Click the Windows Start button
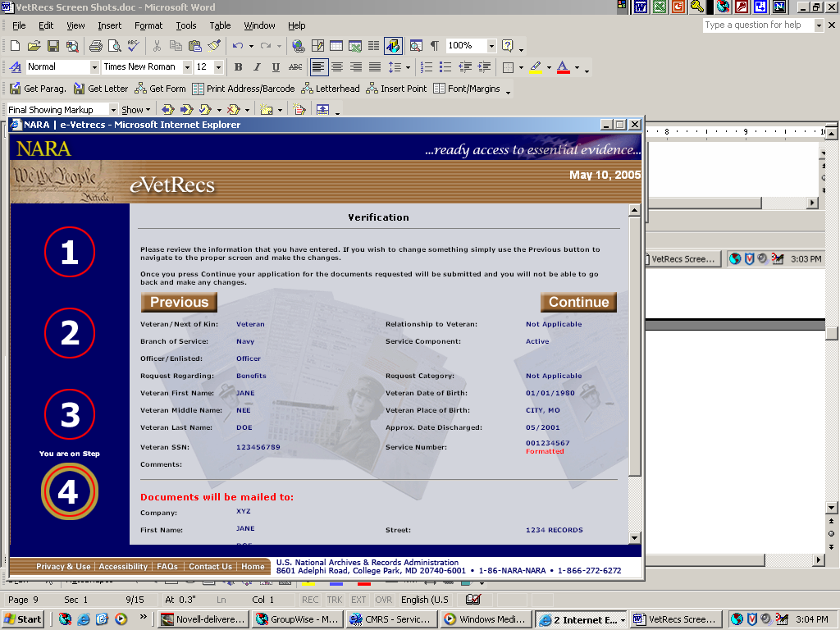 [x=24, y=619]
